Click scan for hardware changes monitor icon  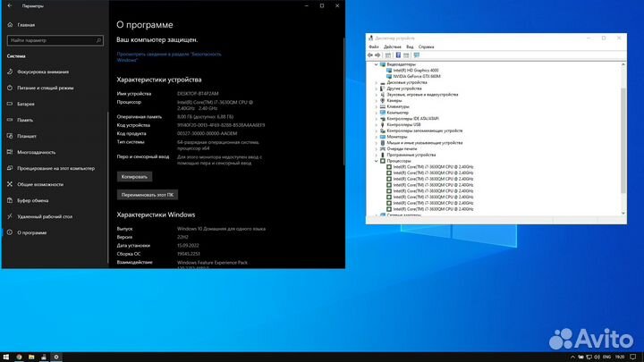click(417, 55)
